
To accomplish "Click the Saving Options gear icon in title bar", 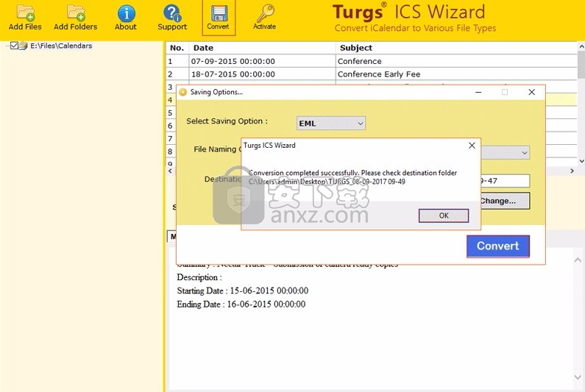I will point(182,92).
